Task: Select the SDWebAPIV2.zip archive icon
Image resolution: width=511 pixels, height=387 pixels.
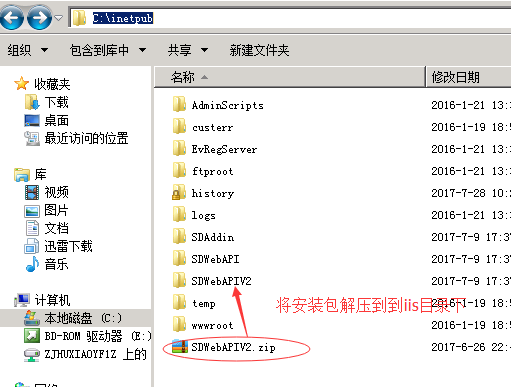Action: pos(180,346)
